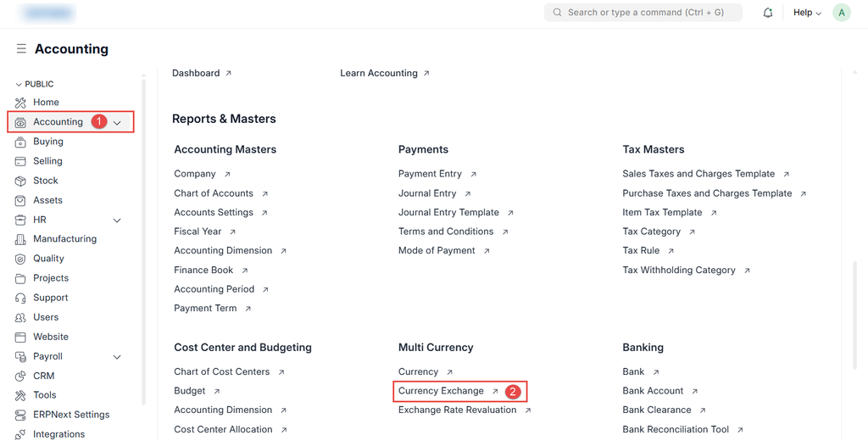868x441 pixels.
Task: Open Selling in the sidebar
Action: click(x=47, y=161)
